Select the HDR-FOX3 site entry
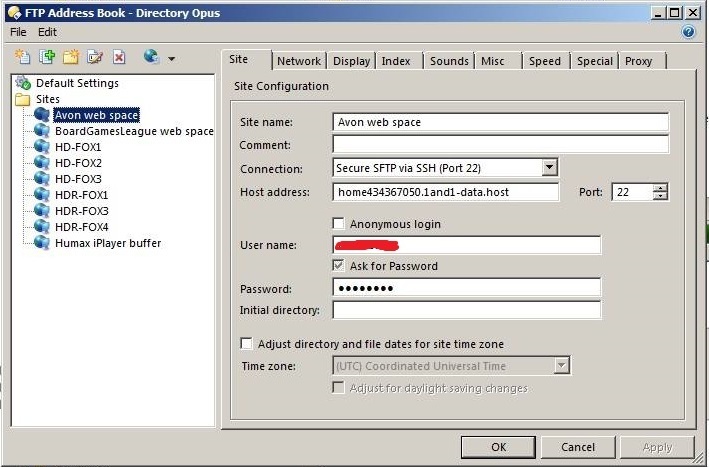 [x=82, y=211]
